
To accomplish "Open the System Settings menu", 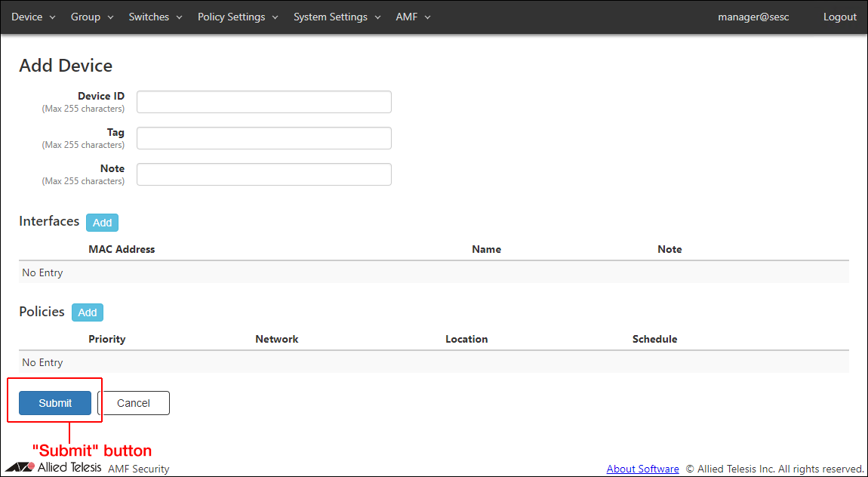I will pos(337,17).
